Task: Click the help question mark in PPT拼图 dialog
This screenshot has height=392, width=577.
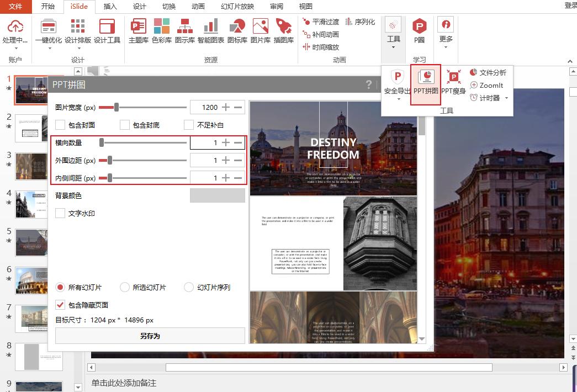Action: coord(369,84)
